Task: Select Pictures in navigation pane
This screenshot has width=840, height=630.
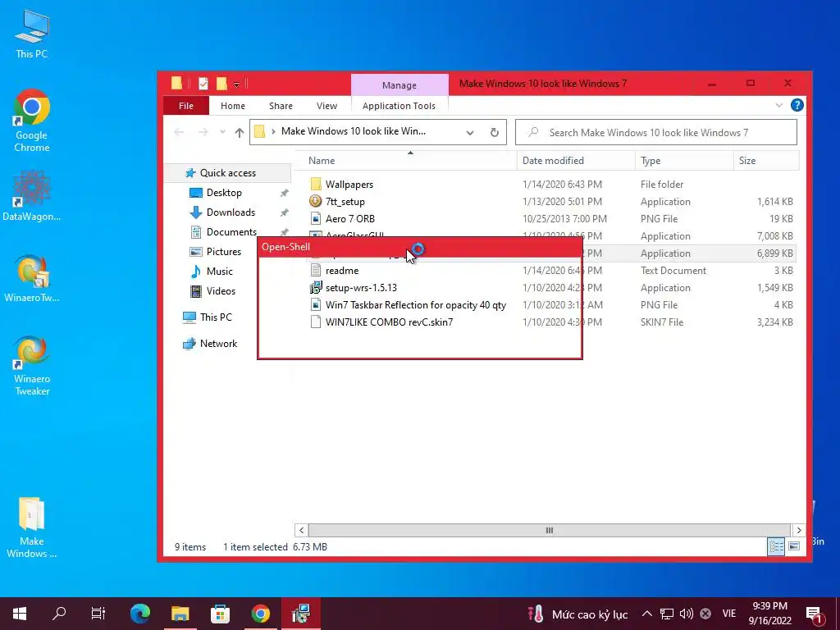Action: click(224, 252)
